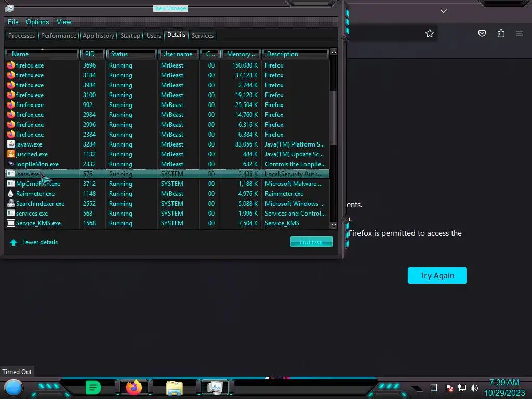532x399 pixels.
Task: Select firefox.exe icon with PID 3184
Action: [11, 75]
